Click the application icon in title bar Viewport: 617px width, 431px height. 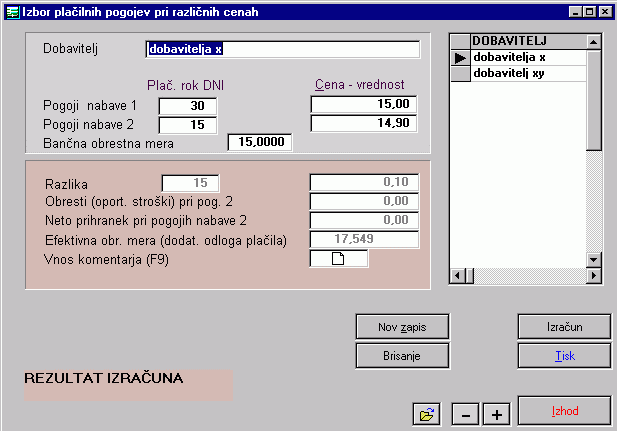click(13, 12)
